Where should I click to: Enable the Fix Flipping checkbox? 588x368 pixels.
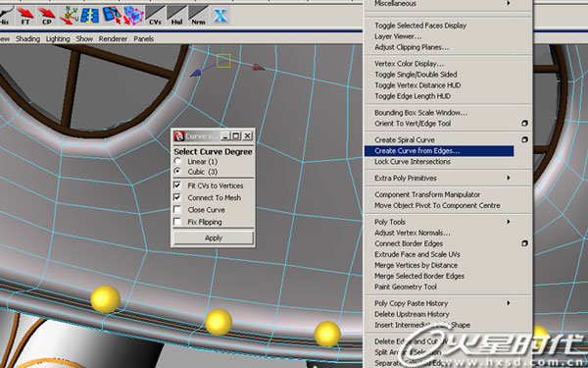pyautogui.click(x=177, y=222)
